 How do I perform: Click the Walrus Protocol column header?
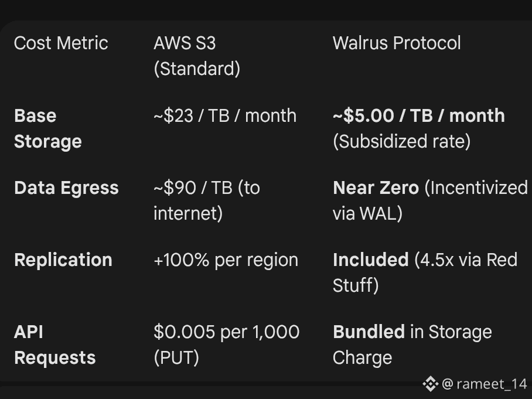click(397, 43)
